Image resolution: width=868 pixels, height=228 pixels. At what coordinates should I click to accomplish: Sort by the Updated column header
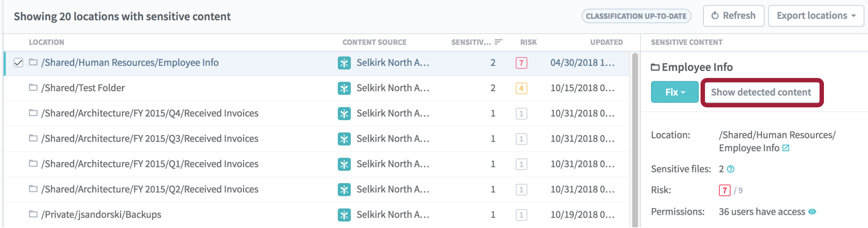[606, 42]
